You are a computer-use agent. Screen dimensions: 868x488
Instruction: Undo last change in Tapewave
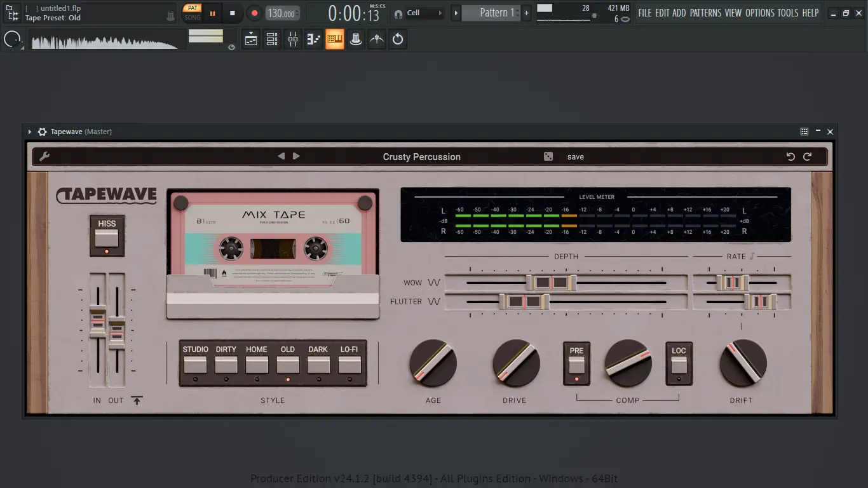coord(790,156)
